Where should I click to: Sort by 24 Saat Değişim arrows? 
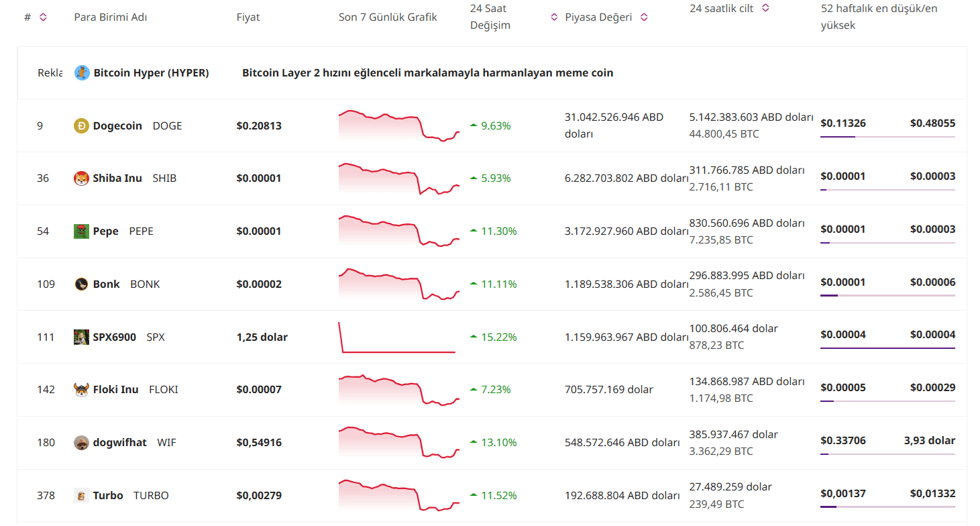click(554, 17)
